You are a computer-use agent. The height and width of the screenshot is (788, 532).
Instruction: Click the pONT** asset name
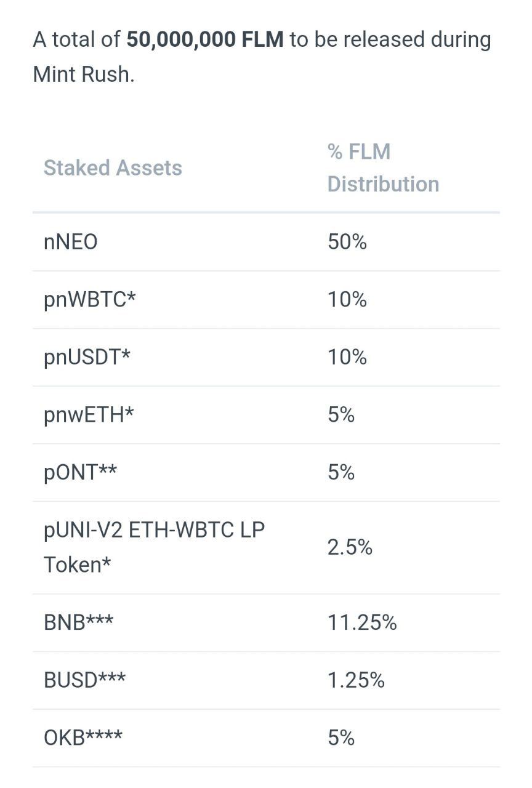tap(80, 473)
